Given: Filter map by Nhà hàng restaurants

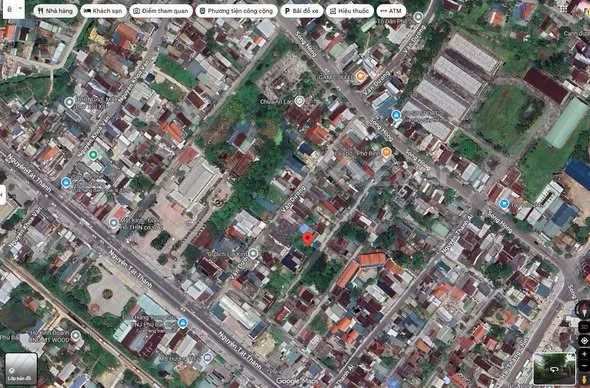Looking at the screenshot, I should [55, 11].
